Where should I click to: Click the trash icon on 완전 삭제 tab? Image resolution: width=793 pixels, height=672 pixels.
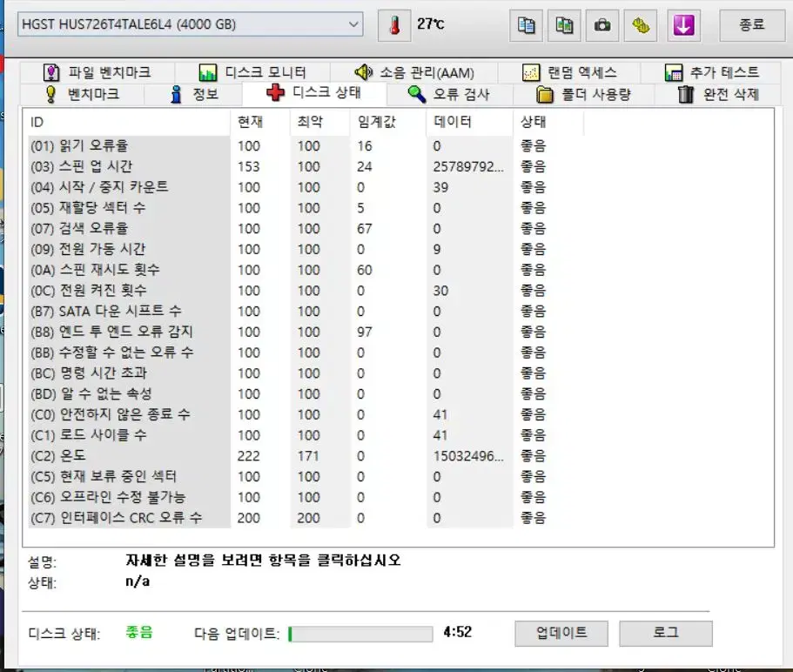(x=687, y=94)
